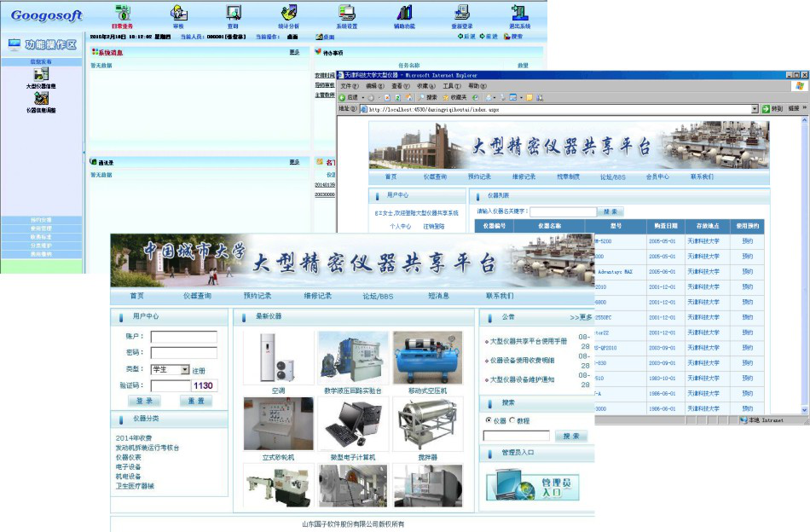Click the 密码 password input field
This screenshot has height=532, width=810.
pos(183,353)
